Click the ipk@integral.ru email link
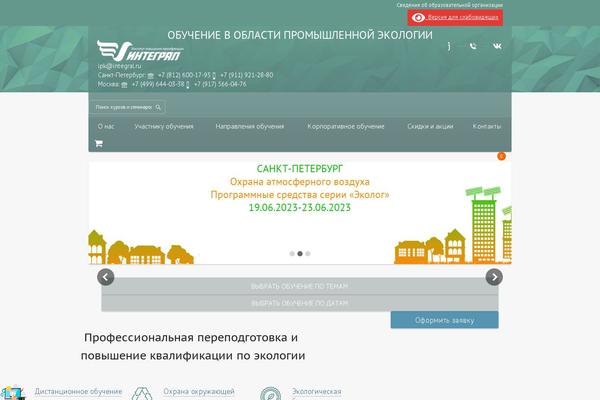Image resolution: width=600 pixels, height=400 pixels. pos(119,66)
